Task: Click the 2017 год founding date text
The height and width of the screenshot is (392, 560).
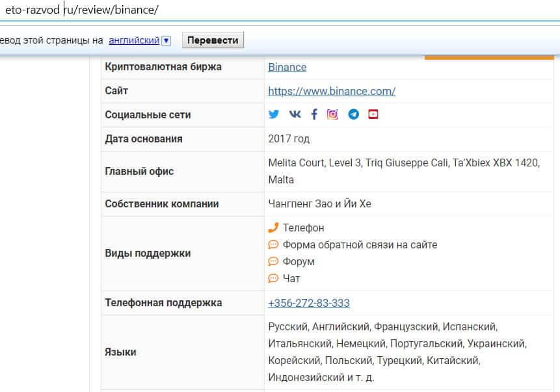Action: point(289,138)
